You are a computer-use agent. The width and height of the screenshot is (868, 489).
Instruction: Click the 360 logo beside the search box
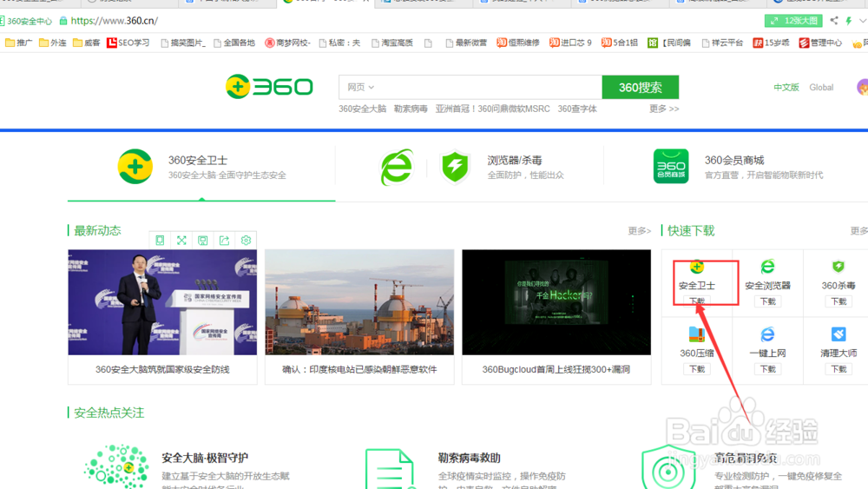click(269, 87)
